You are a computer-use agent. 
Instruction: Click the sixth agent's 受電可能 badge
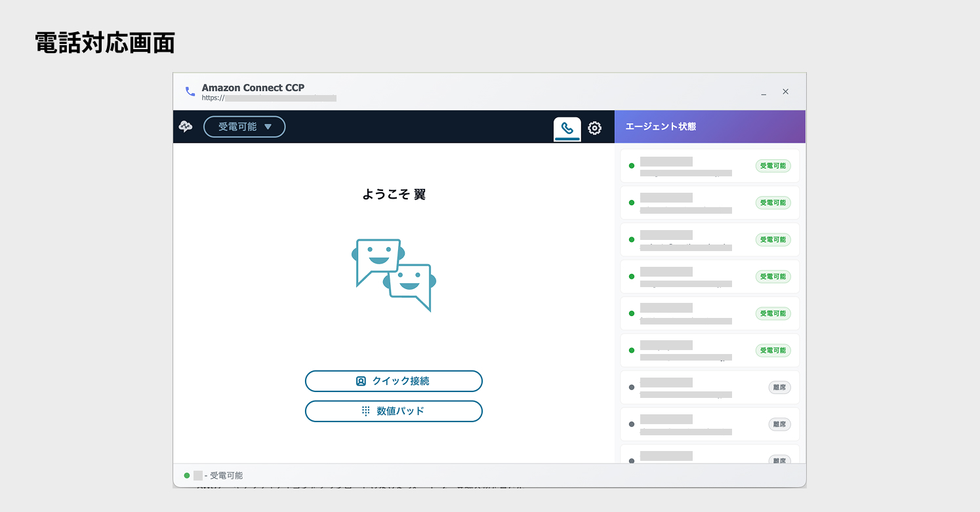point(773,351)
